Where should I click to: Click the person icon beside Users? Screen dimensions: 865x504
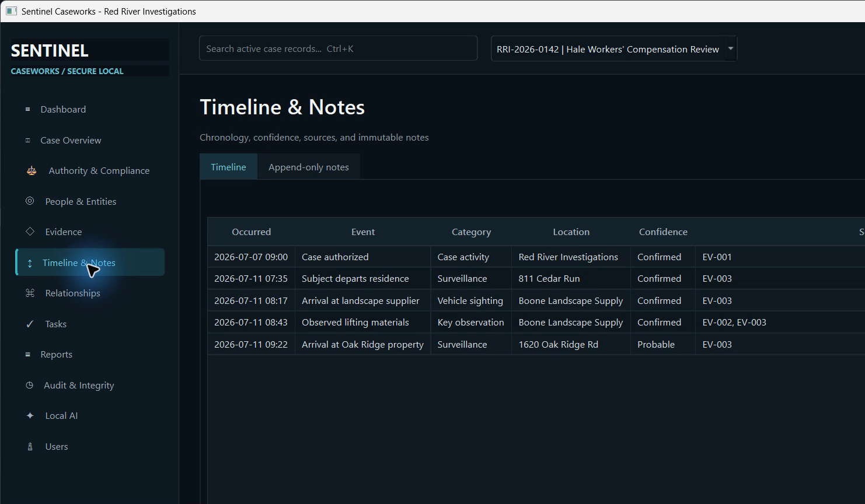click(30, 446)
